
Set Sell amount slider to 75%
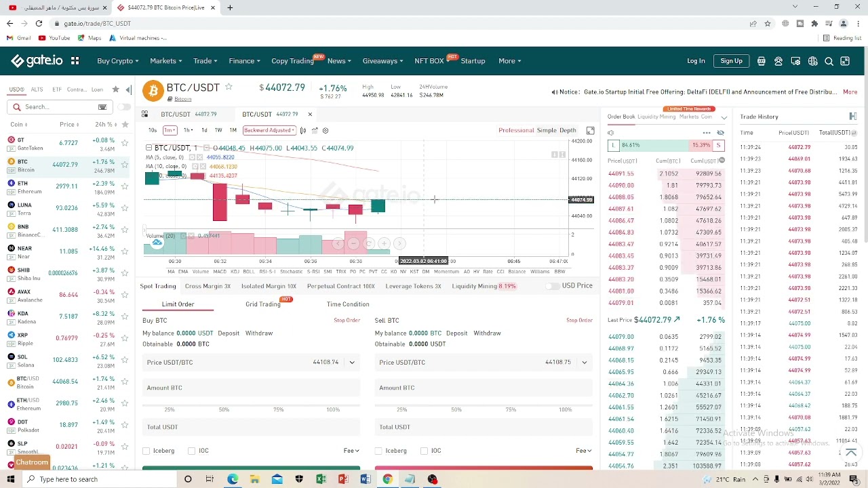tap(511, 409)
